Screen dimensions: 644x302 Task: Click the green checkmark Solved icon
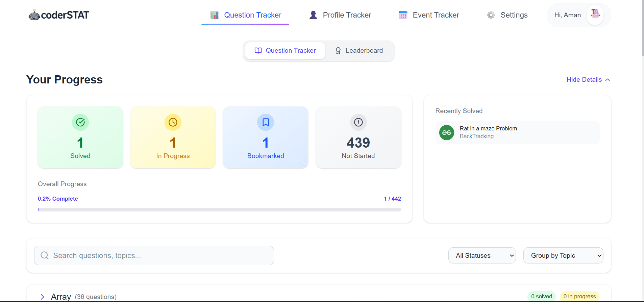pos(80,122)
